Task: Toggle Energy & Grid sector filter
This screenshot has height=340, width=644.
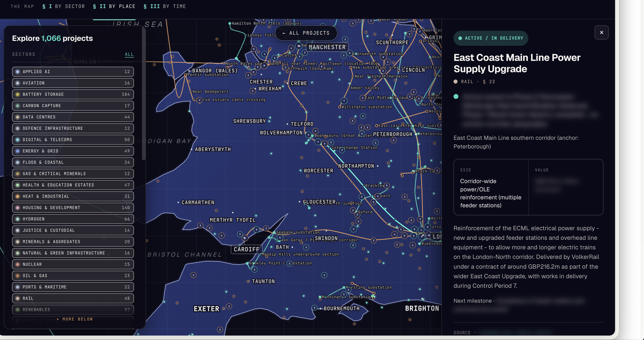Action: (x=73, y=151)
